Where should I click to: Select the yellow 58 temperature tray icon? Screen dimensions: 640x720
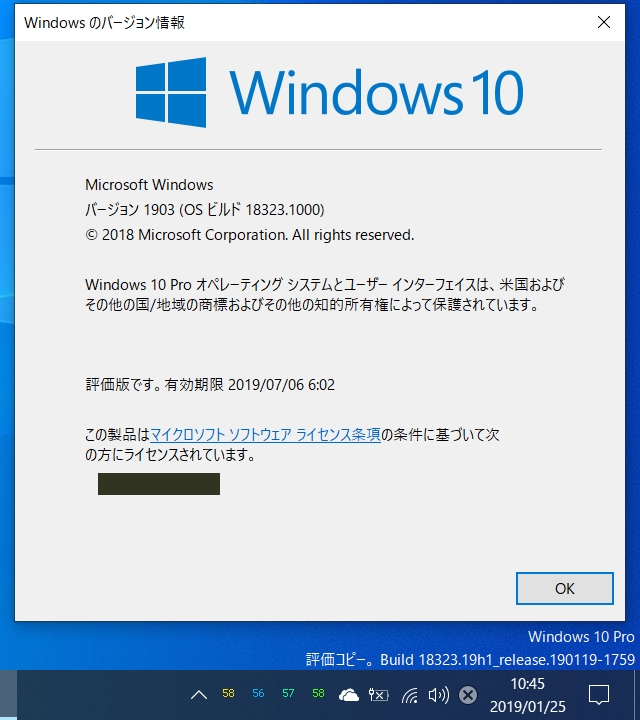point(228,693)
